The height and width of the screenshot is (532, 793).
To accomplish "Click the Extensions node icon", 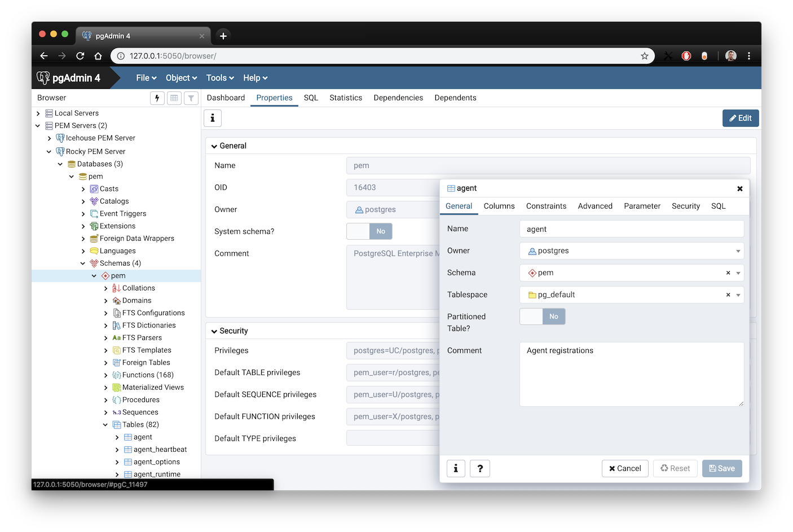I will (94, 226).
